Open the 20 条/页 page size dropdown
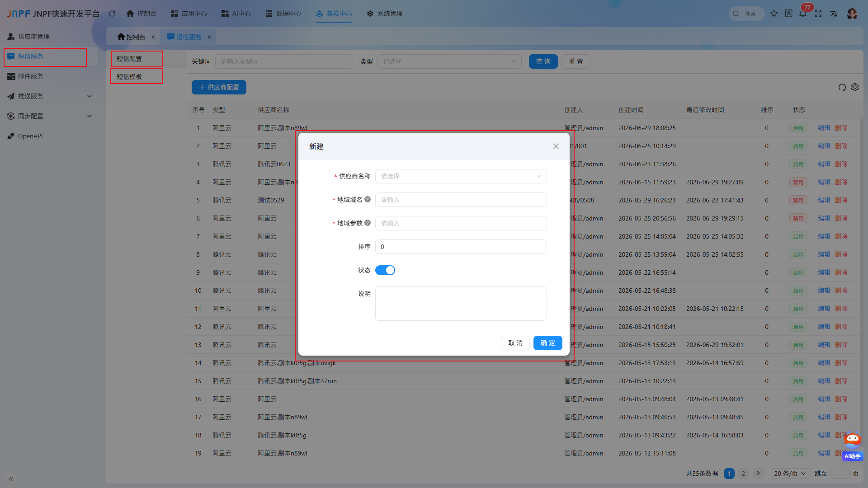This screenshot has width=868, height=488. point(789,473)
